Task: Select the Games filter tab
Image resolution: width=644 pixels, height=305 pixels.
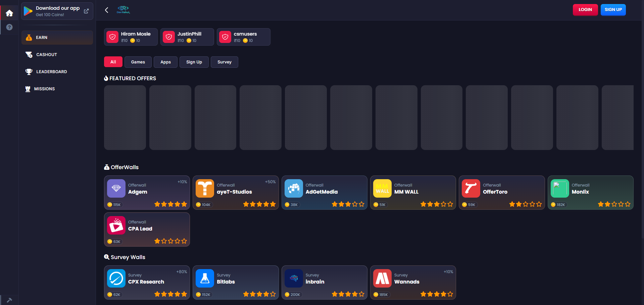Action: coord(138,62)
